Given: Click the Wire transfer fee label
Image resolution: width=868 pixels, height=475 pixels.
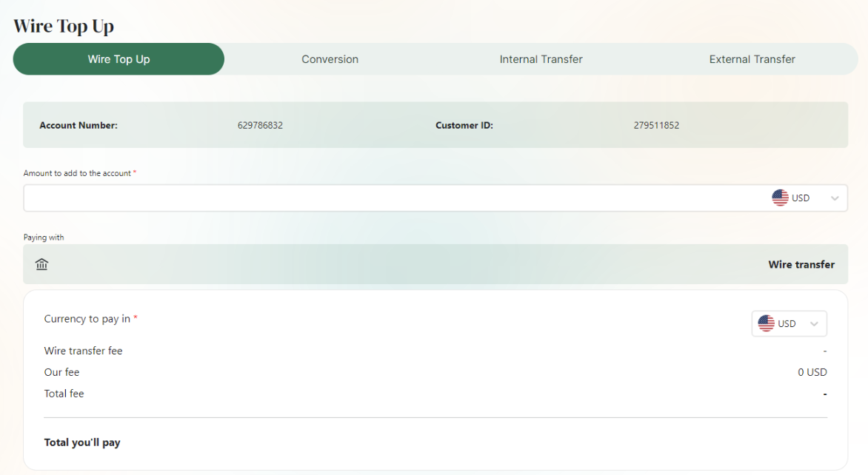Looking at the screenshot, I should pos(83,351).
